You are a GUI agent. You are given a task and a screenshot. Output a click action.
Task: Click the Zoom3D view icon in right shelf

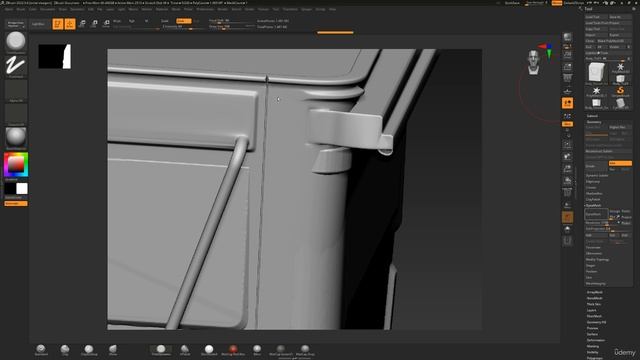(567, 169)
